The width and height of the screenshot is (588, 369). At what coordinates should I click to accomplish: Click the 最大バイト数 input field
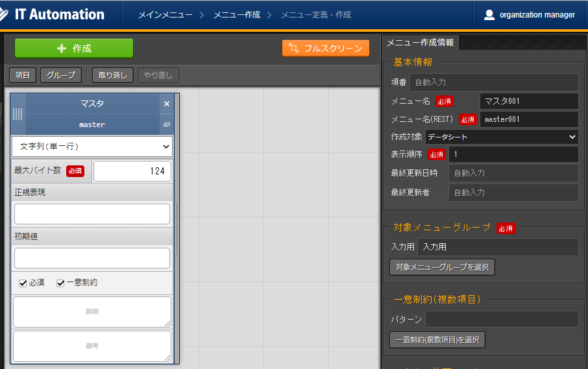tap(132, 171)
